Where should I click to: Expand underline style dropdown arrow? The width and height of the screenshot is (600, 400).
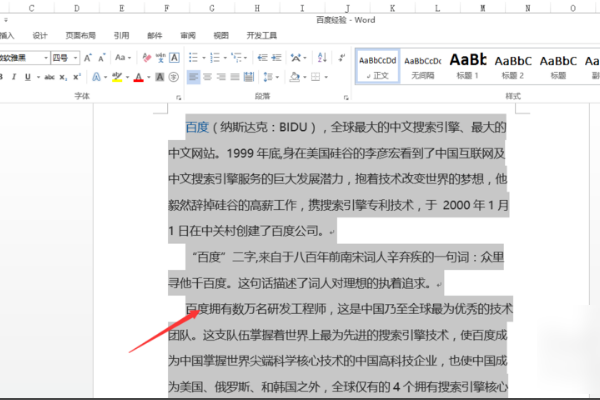[x=38, y=77]
